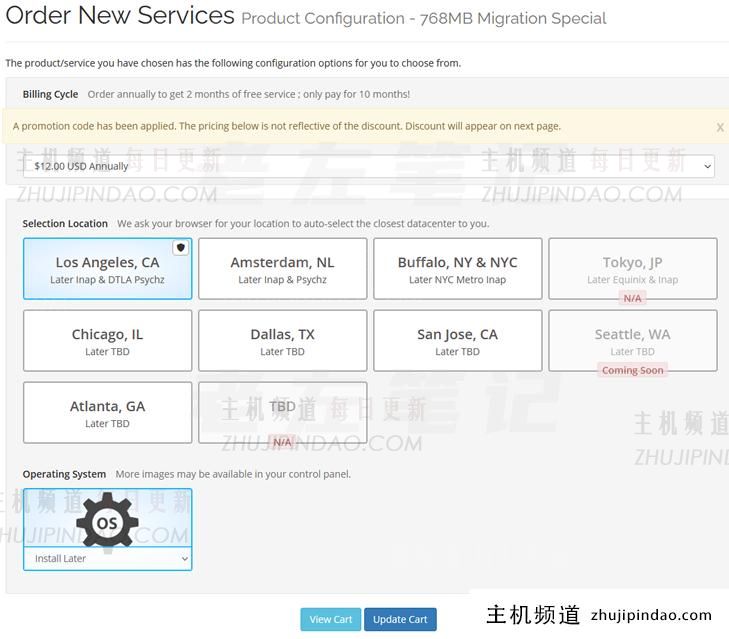Click the Order New Services heading

pos(120,16)
